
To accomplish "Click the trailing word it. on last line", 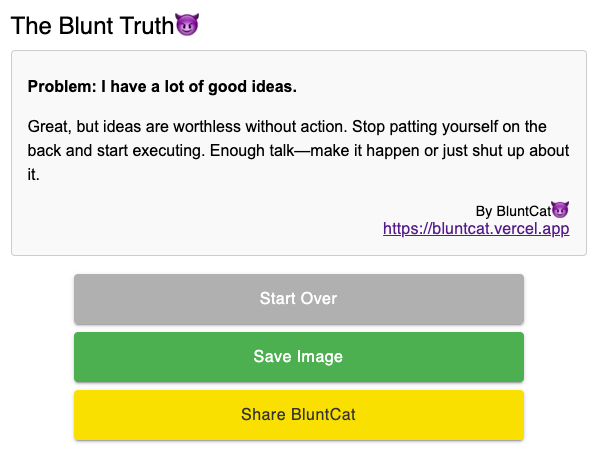I will click(x=34, y=175).
